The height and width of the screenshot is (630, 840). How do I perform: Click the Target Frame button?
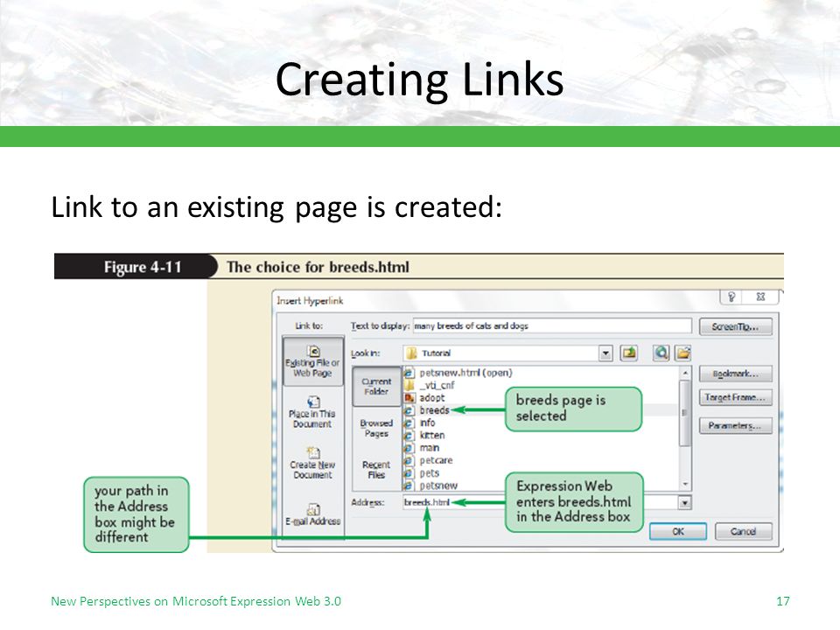736,397
